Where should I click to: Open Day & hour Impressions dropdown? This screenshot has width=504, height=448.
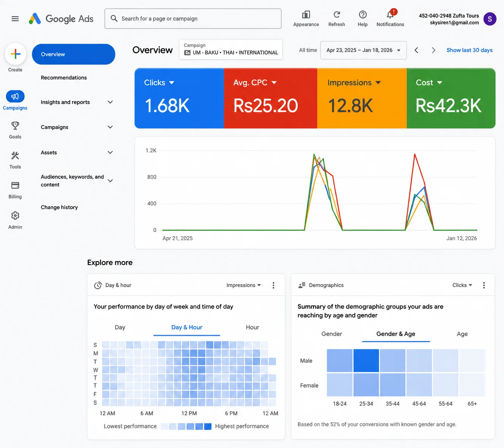click(x=244, y=285)
